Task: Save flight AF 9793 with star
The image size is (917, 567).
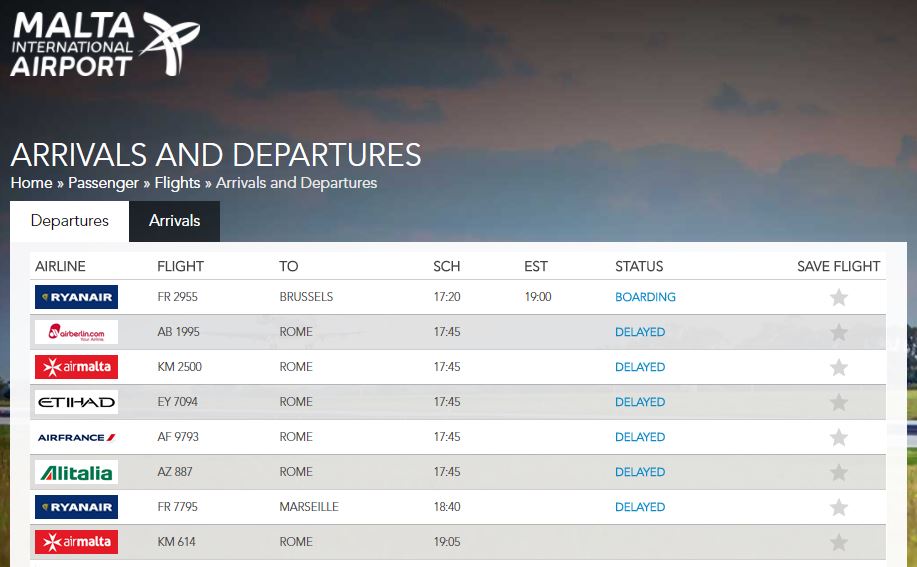Action: coord(839,437)
